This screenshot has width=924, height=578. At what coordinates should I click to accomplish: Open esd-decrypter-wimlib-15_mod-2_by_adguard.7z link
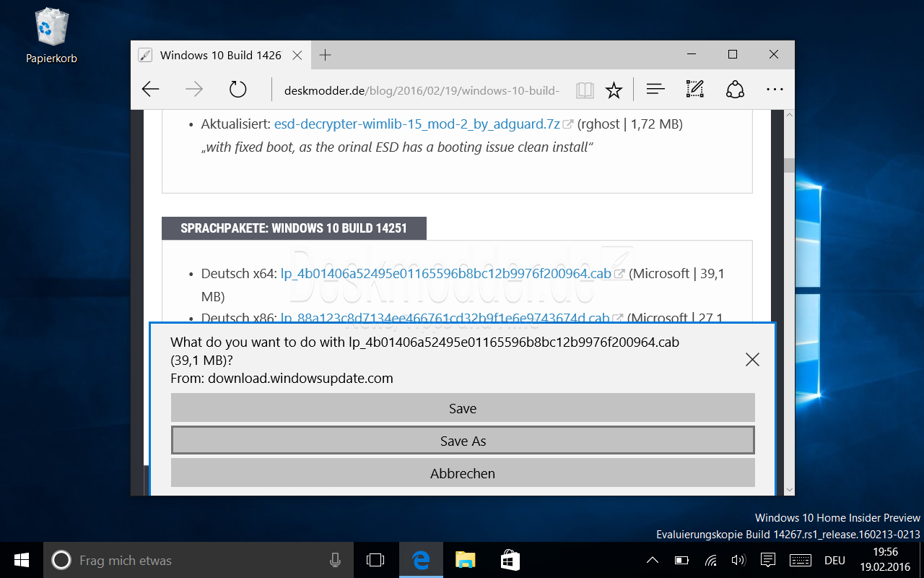(417, 124)
